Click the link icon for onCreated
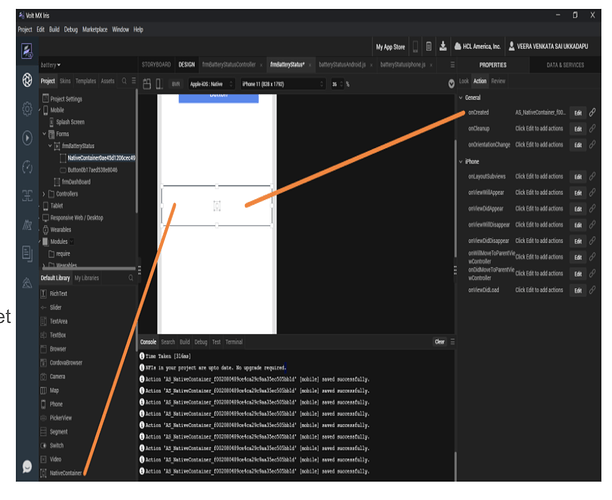This screenshot has width=612, height=500. point(592,112)
